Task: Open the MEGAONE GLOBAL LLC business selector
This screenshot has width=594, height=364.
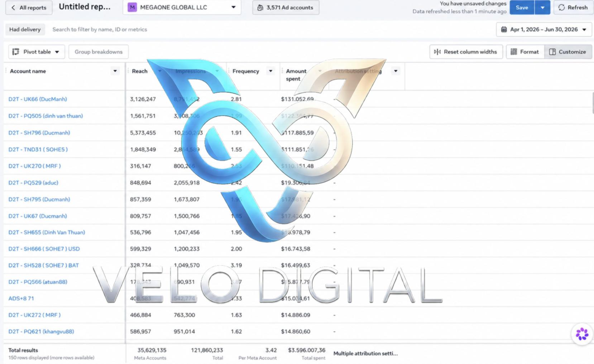Action: 182,8
